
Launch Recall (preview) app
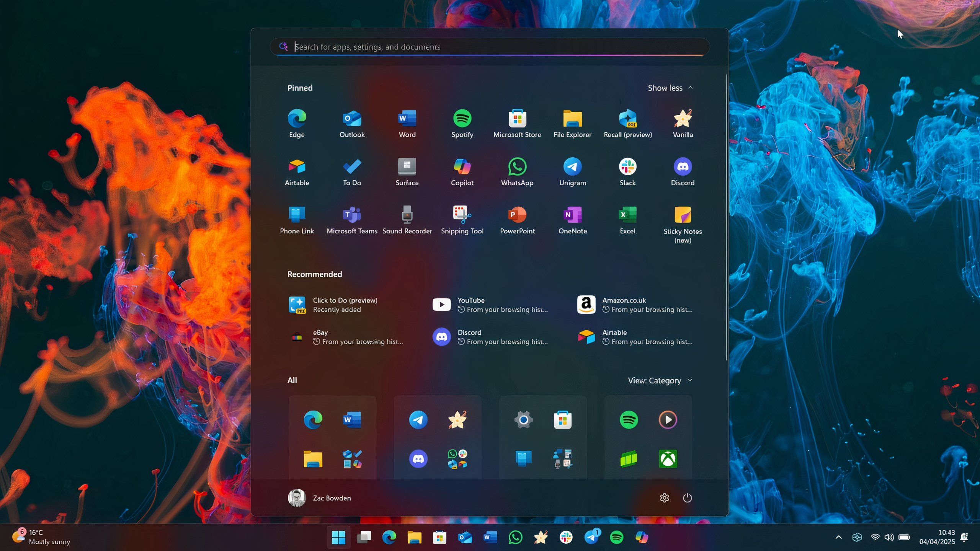pyautogui.click(x=628, y=123)
